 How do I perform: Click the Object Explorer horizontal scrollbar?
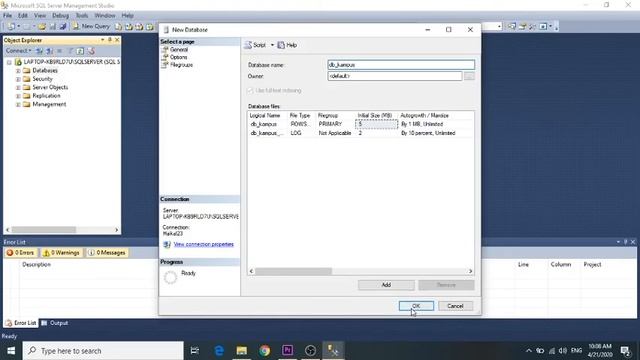[62, 230]
